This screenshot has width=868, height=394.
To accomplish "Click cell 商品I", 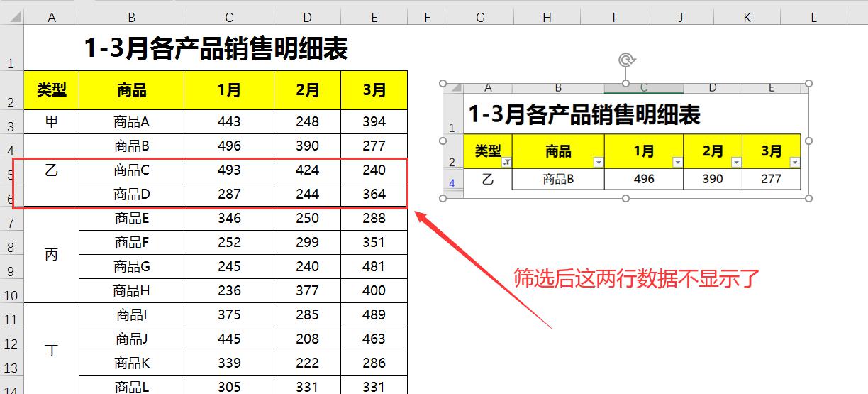I will coord(132,315).
